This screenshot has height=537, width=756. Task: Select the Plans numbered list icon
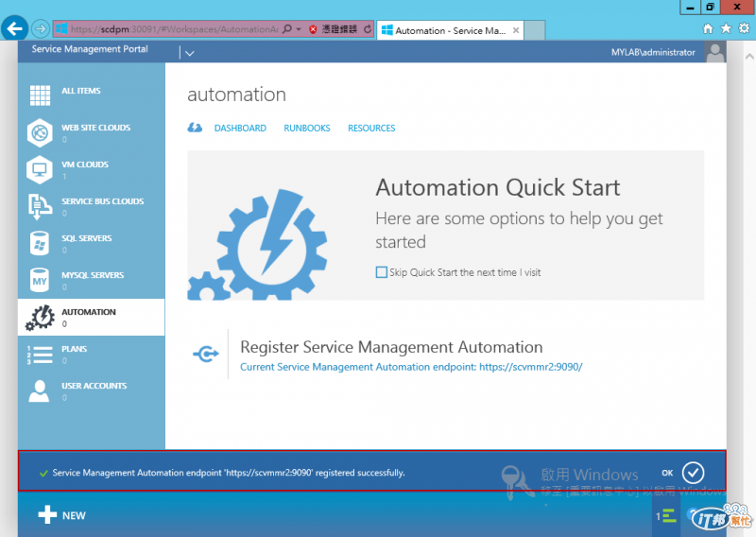tap(40, 355)
